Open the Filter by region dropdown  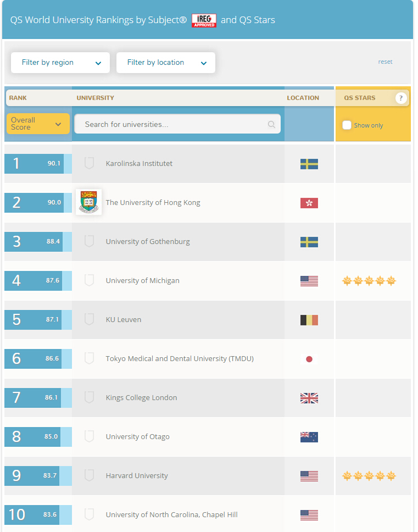tap(60, 63)
